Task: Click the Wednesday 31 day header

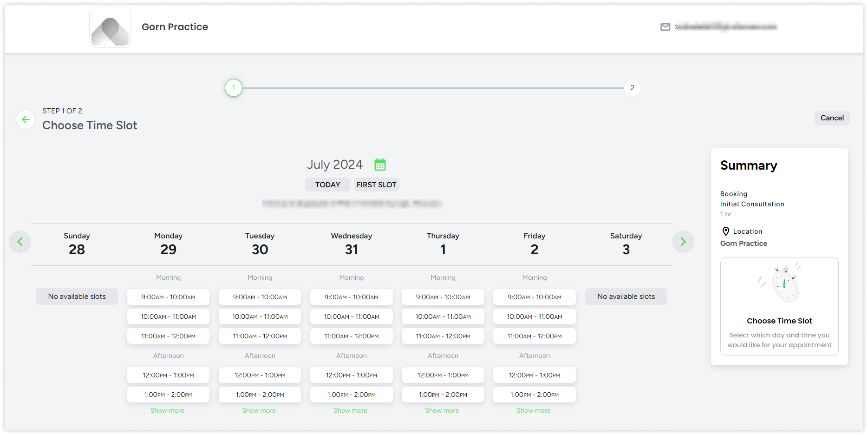Action: (352, 244)
